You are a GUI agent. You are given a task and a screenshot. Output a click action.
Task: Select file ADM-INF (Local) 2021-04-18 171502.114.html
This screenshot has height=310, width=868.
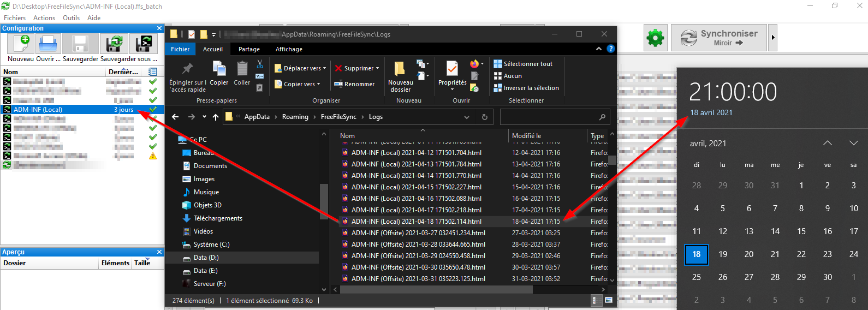[x=416, y=222]
